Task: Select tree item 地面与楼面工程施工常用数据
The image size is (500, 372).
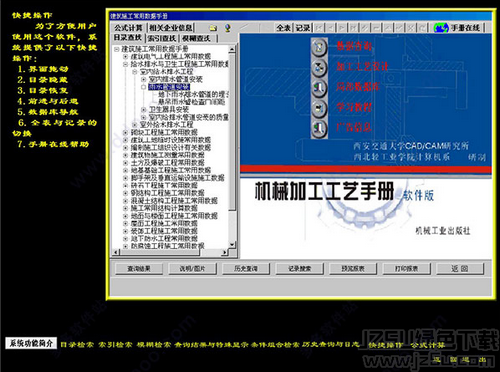Action: 174,216
